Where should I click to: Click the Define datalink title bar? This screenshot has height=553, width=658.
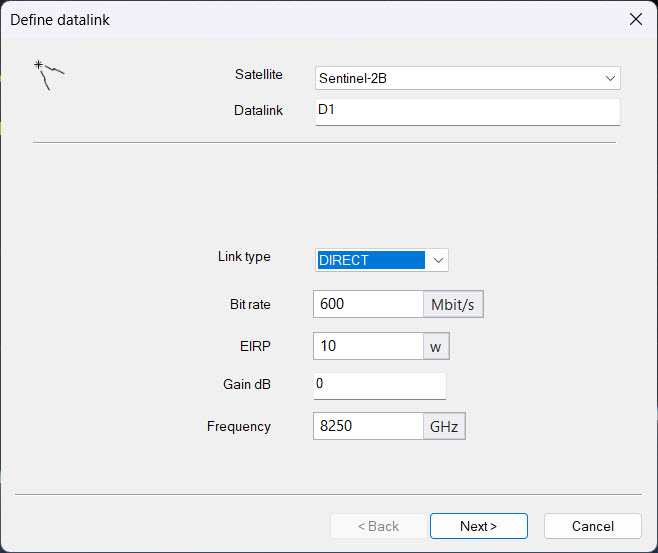pos(300,19)
